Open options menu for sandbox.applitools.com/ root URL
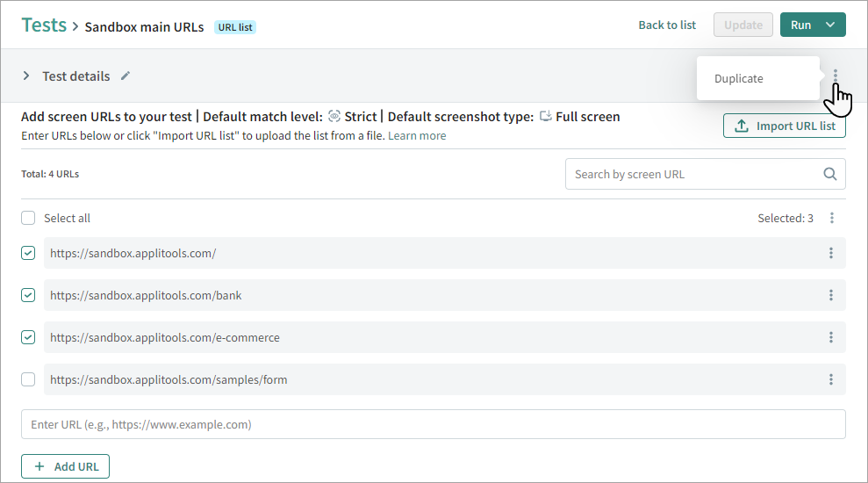This screenshot has width=868, height=483. point(830,253)
